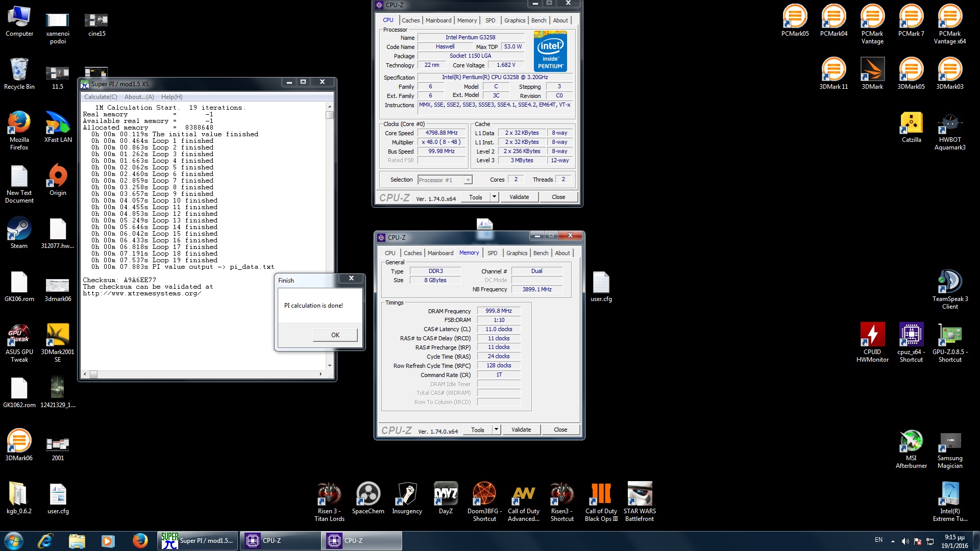Image resolution: width=980 pixels, height=551 pixels.
Task: Show hidden system tray icons arrow
Action: [x=893, y=541]
